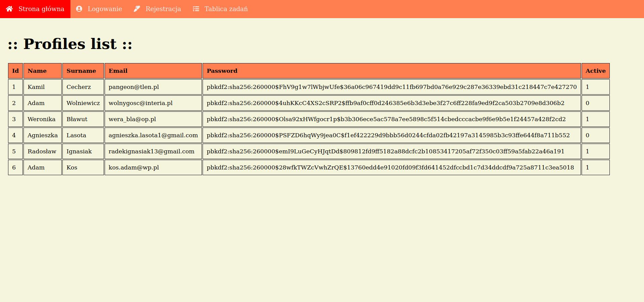Click the Id cell 5
The image size is (644, 302).
(15, 151)
